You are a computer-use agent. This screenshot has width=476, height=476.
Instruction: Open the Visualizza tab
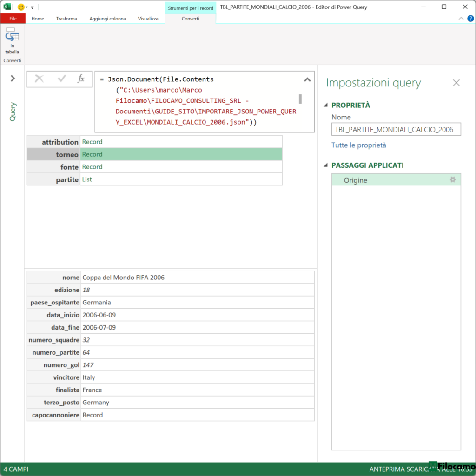click(x=148, y=19)
